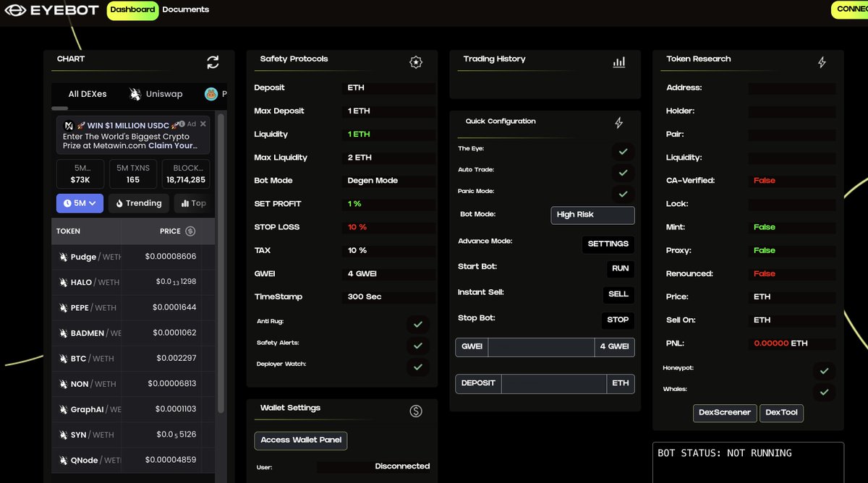
Task: Click the Wallet Settings dollar icon
Action: click(416, 411)
